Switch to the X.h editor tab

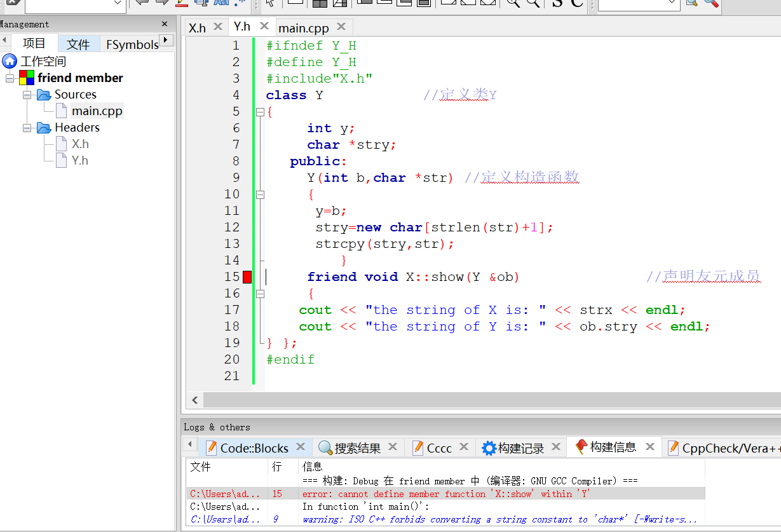point(198,27)
